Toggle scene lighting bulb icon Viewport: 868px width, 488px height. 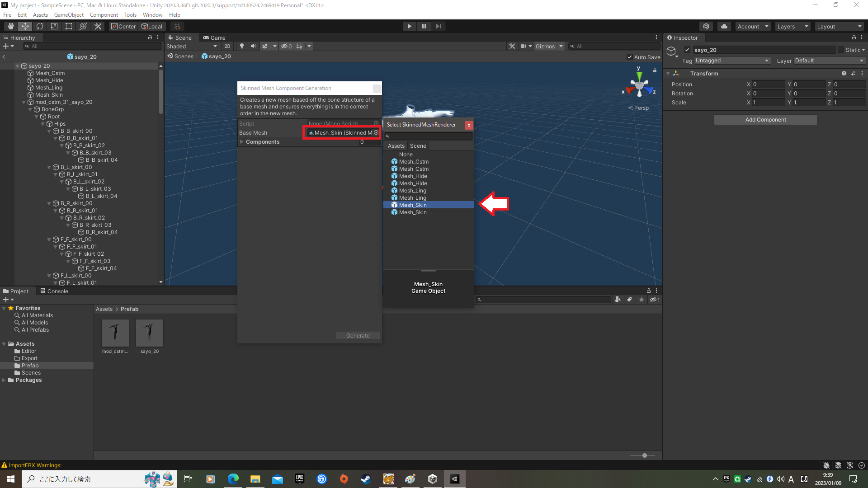tap(242, 46)
